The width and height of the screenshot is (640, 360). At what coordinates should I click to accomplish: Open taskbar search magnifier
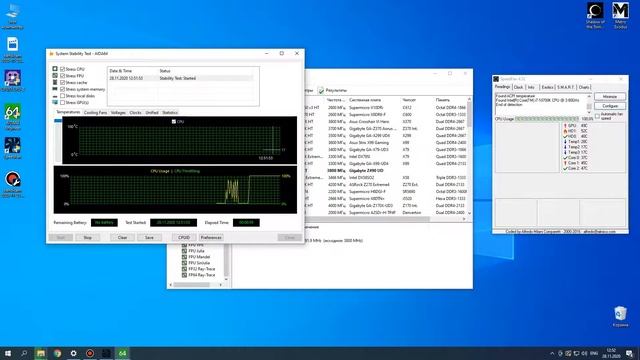pyautogui.click(x=24, y=353)
